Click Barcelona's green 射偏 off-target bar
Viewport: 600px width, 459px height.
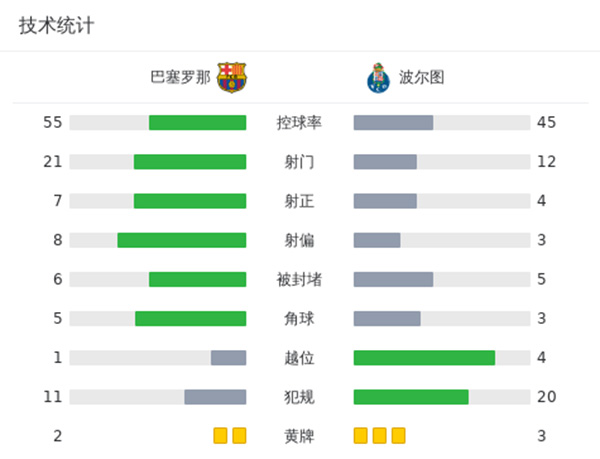point(182,240)
